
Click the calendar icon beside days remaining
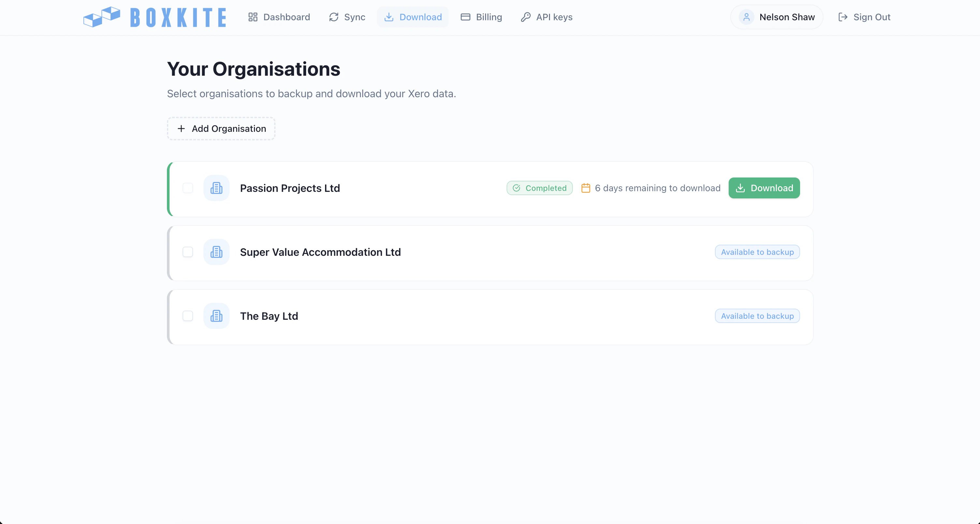pyautogui.click(x=586, y=188)
